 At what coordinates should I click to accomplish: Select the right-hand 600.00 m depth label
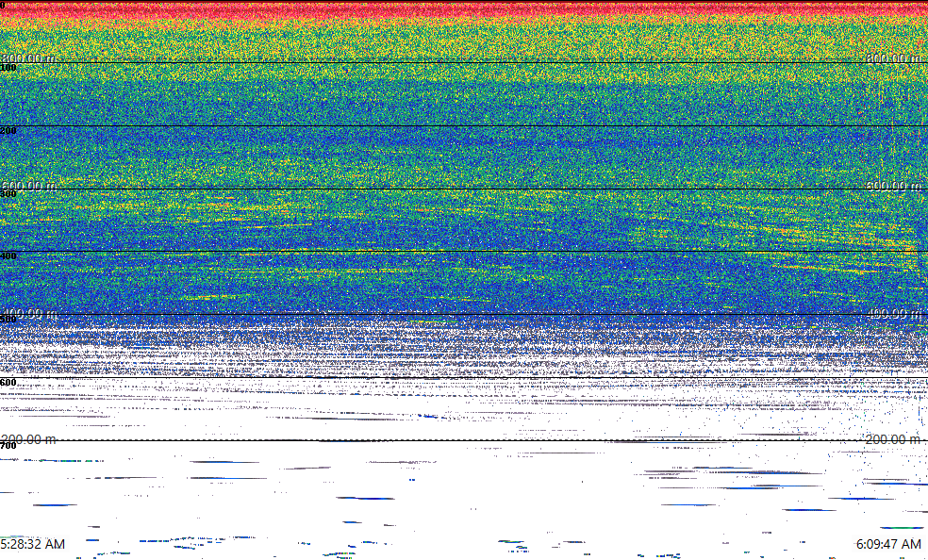pyautogui.click(x=894, y=186)
